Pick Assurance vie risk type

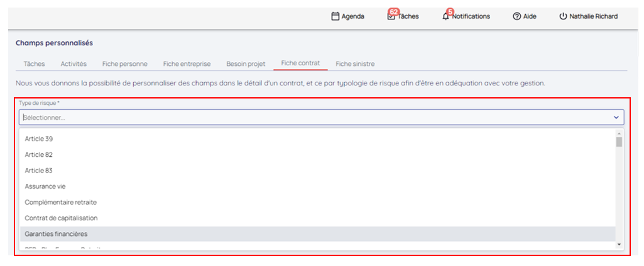pyautogui.click(x=45, y=186)
